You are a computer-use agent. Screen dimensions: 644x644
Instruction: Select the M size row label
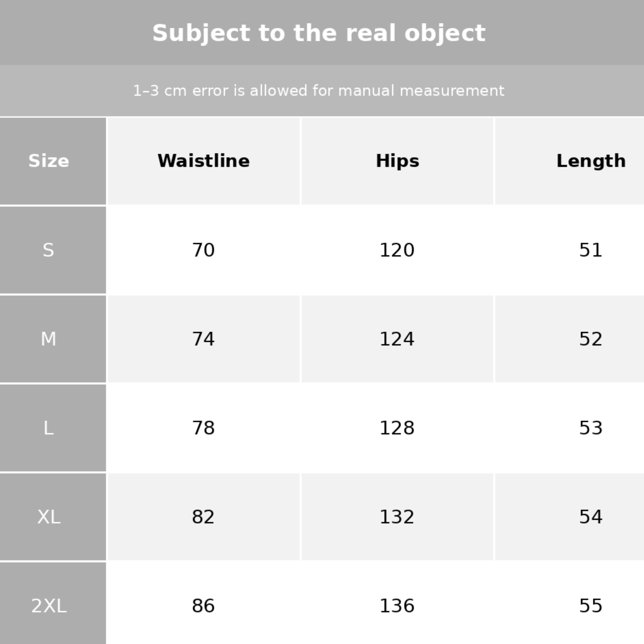[49, 339]
